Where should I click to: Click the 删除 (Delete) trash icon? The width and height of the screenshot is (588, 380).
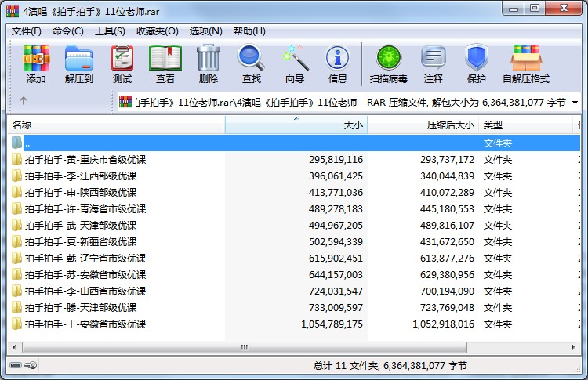(209, 59)
